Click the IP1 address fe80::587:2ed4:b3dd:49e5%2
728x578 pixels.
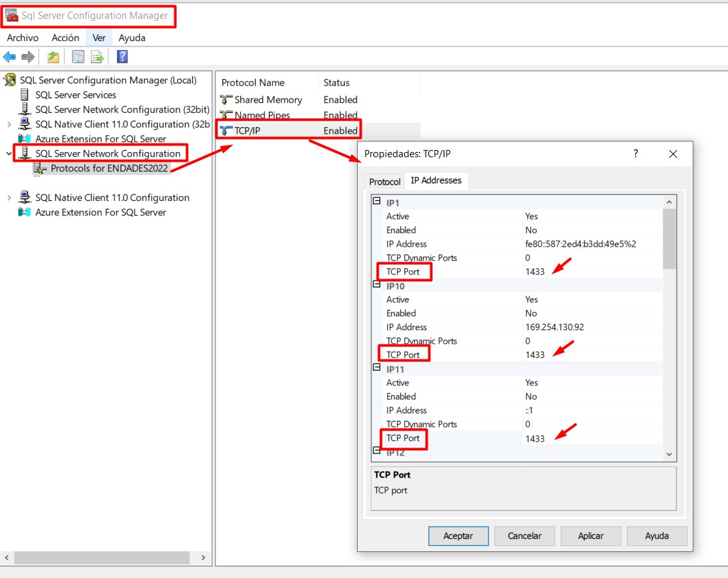[x=580, y=244]
